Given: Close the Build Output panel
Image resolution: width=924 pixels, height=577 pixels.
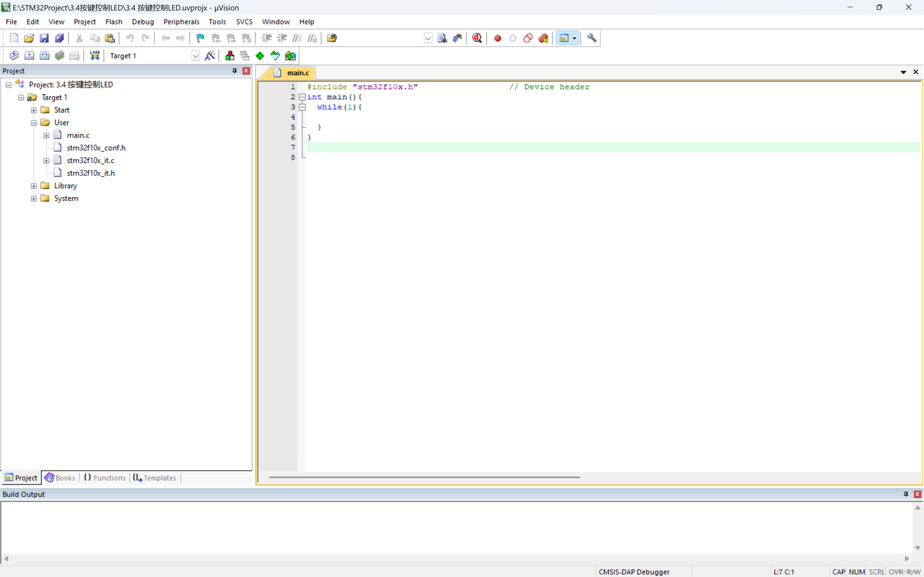Looking at the screenshot, I should click(917, 494).
